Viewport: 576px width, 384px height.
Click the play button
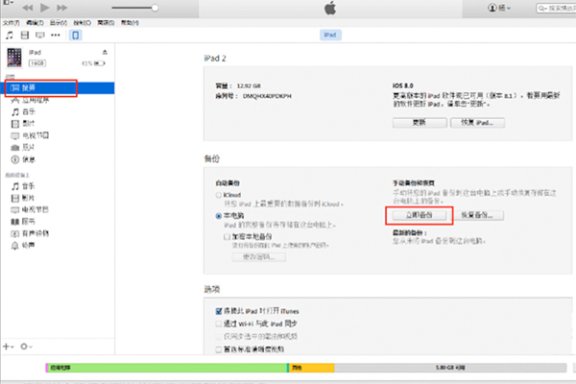[44, 7]
